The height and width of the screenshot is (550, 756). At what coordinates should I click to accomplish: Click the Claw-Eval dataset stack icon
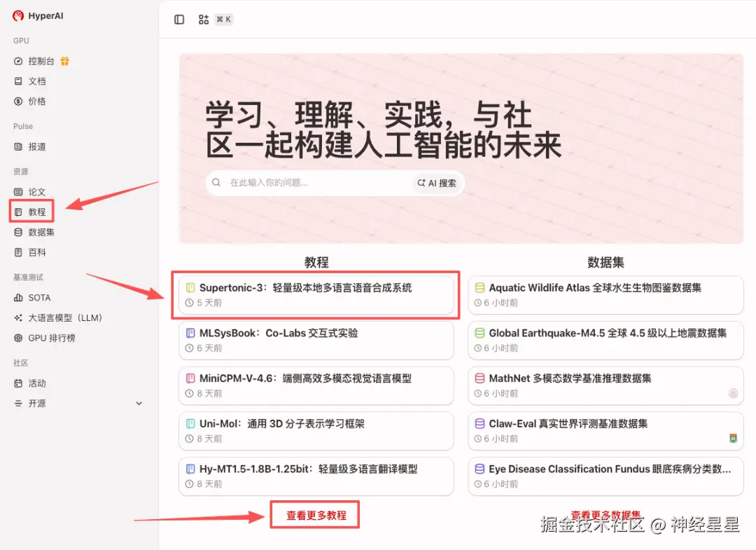point(479,424)
